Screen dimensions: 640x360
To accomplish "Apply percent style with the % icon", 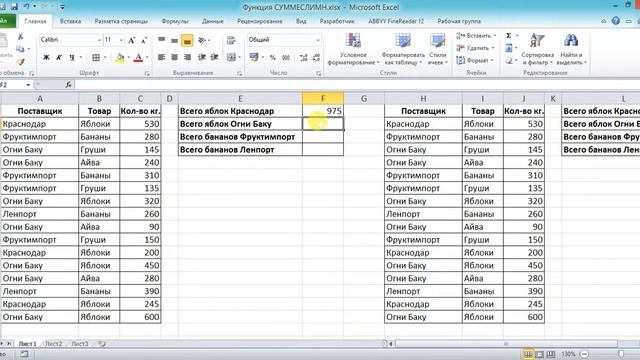I will coord(272,58).
